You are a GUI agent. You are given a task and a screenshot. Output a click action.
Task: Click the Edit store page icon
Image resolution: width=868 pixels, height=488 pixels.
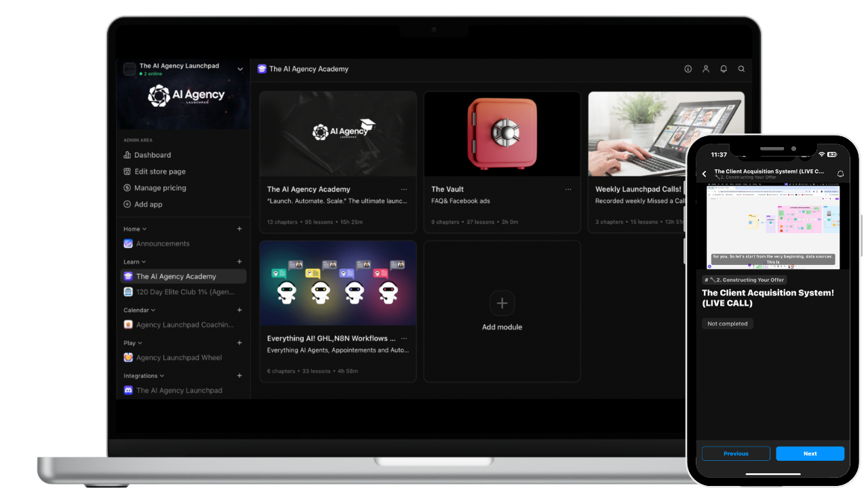coord(127,171)
